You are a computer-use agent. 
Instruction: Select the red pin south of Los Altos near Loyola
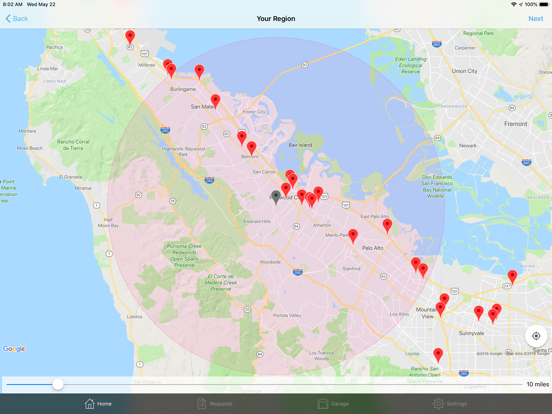[438, 355]
